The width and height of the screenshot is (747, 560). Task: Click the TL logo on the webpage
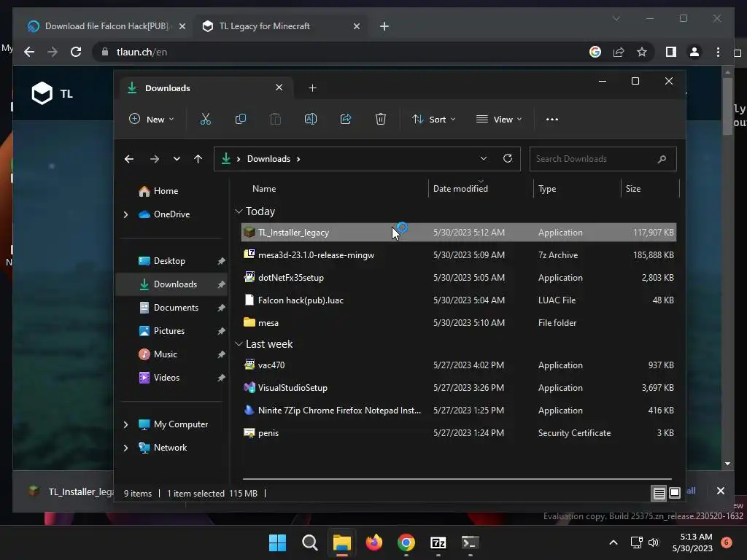click(52, 93)
